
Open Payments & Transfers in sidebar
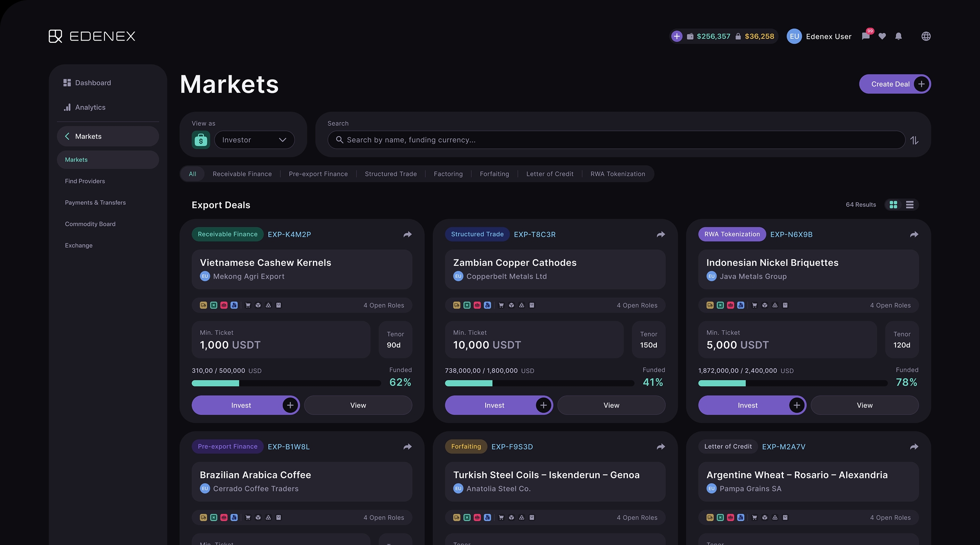click(96, 202)
